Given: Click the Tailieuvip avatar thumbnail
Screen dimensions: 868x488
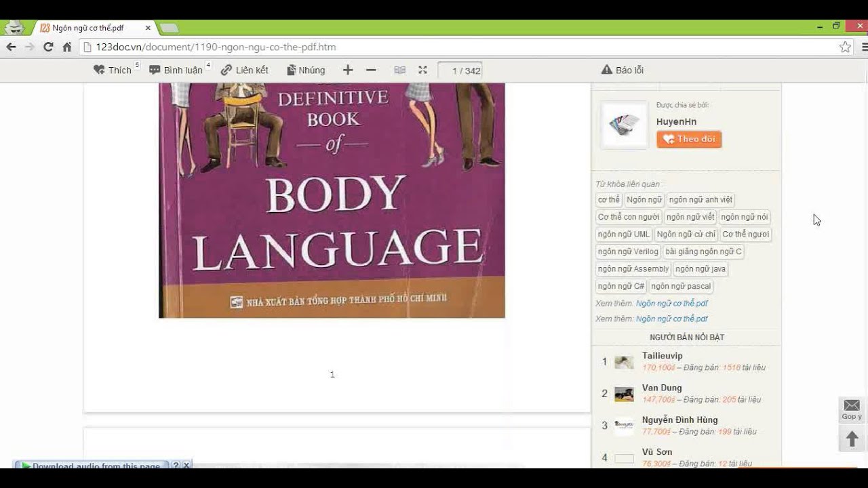Looking at the screenshot, I should pyautogui.click(x=624, y=362).
